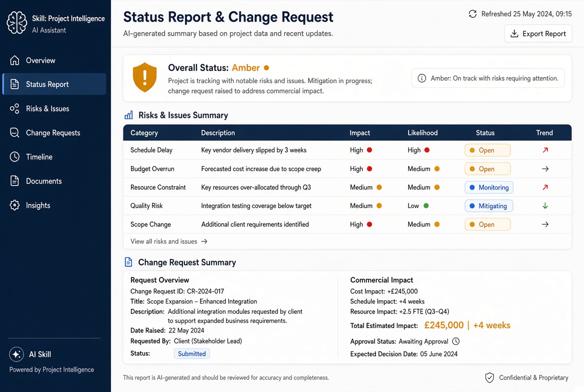Click the Risks & Issues nodes icon
Screen dimensions: 584x392
click(x=14, y=108)
